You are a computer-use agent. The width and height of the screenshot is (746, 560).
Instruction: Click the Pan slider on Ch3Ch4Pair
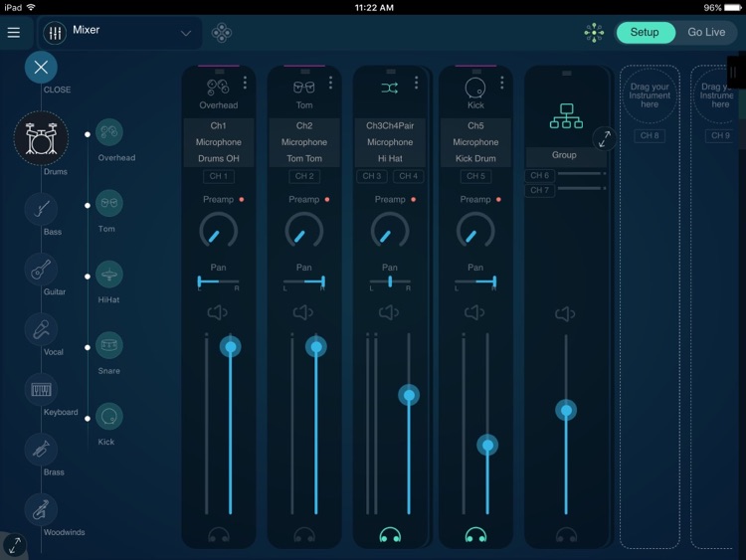click(x=390, y=281)
